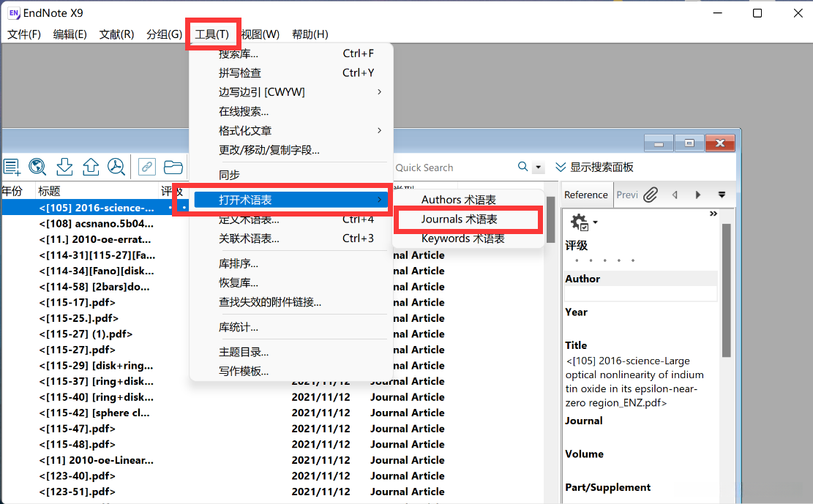Click the open link icon
Viewport: 813px width, 504px height.
tap(147, 167)
